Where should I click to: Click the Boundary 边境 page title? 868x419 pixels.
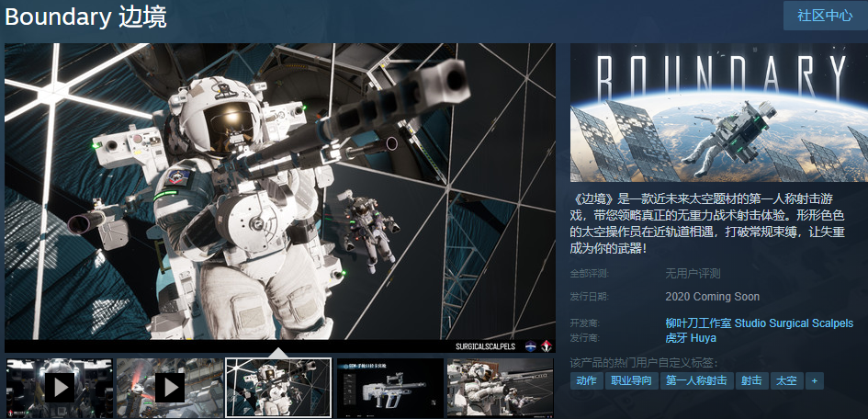[x=85, y=17]
